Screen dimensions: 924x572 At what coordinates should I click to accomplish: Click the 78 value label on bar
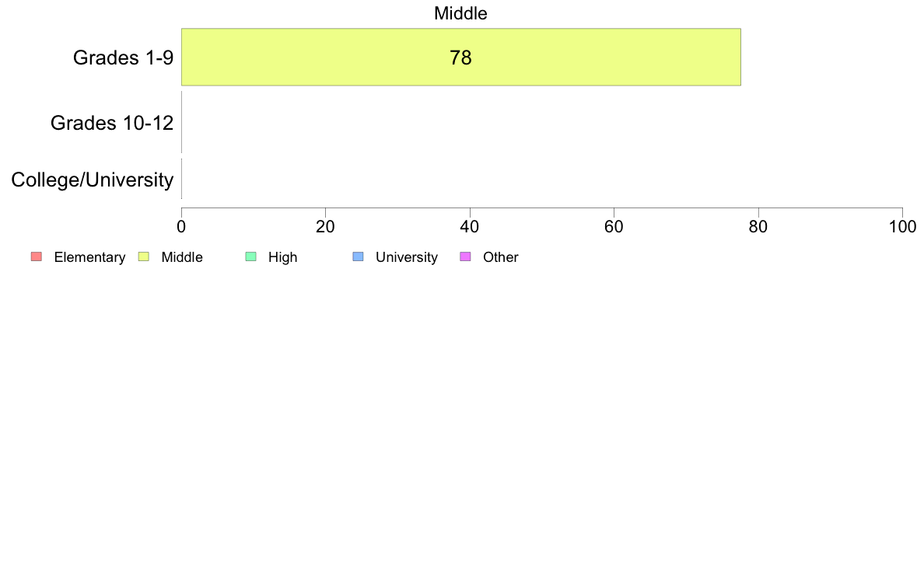tap(460, 58)
